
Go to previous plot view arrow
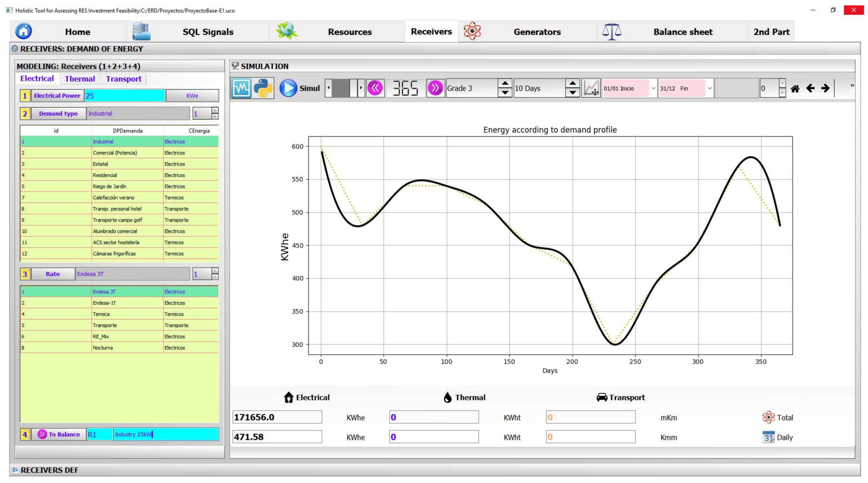tap(810, 88)
